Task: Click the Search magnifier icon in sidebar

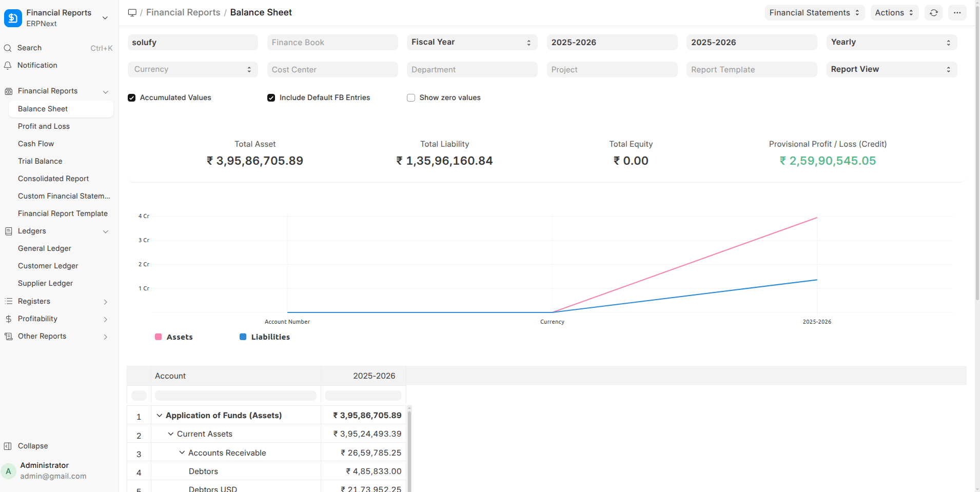Action: [8, 48]
